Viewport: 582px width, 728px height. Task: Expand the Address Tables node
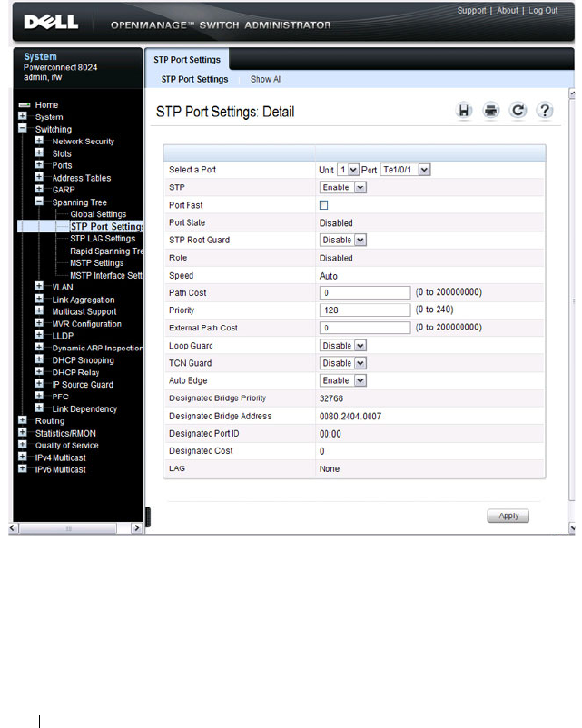[x=39, y=176]
